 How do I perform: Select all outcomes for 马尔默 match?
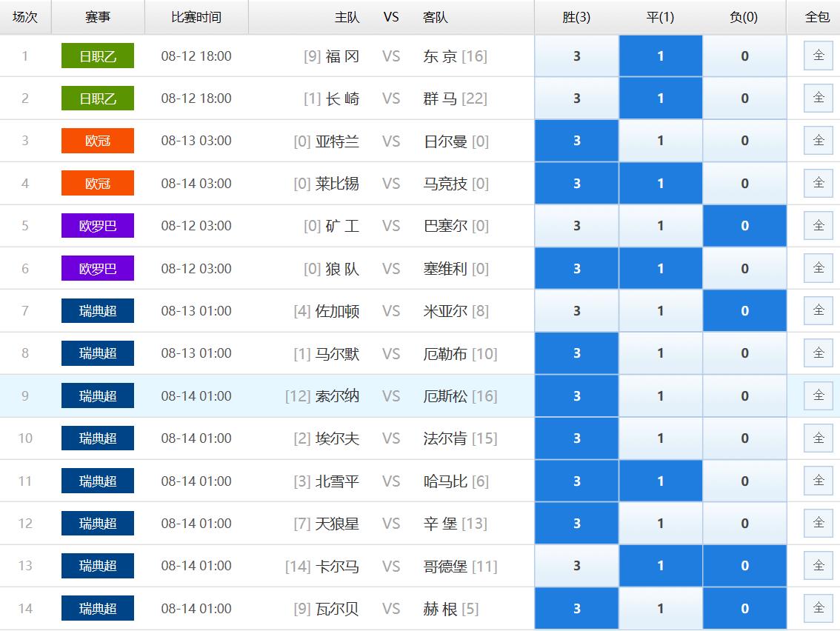[818, 353]
